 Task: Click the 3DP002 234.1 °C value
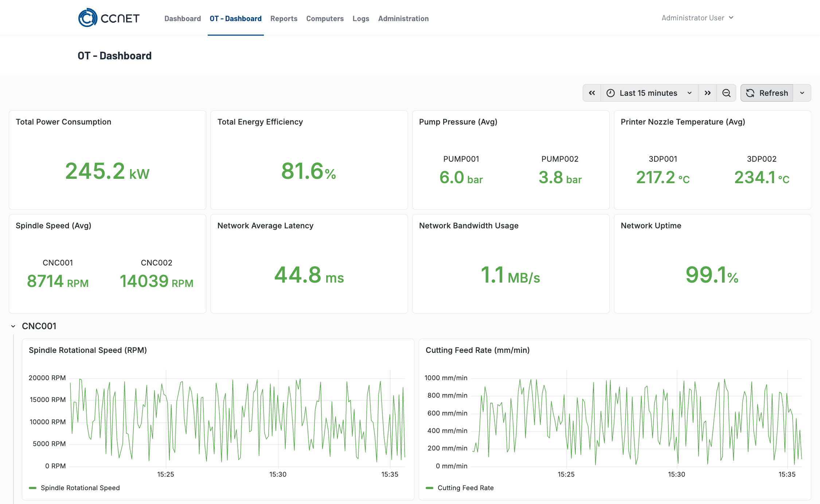click(762, 178)
